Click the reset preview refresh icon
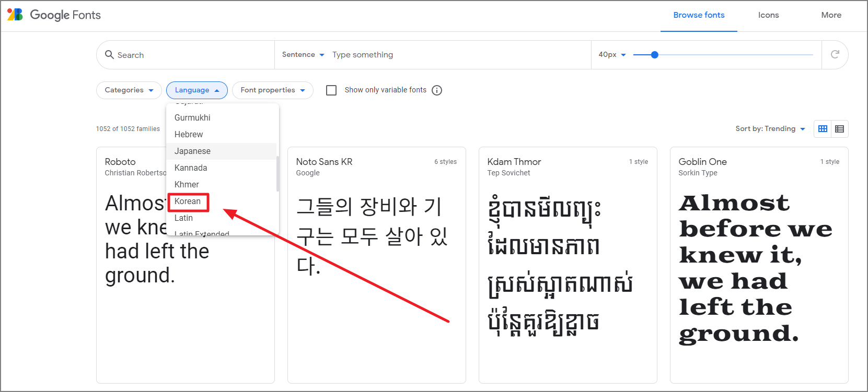This screenshot has width=868, height=392. (x=835, y=54)
